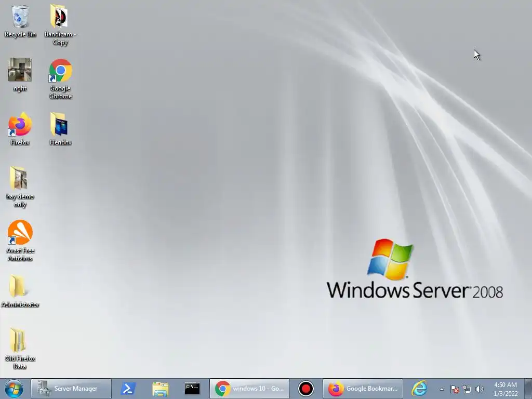532x399 pixels.
Task: Select the nght image thumbnail icon
Action: coord(20,75)
